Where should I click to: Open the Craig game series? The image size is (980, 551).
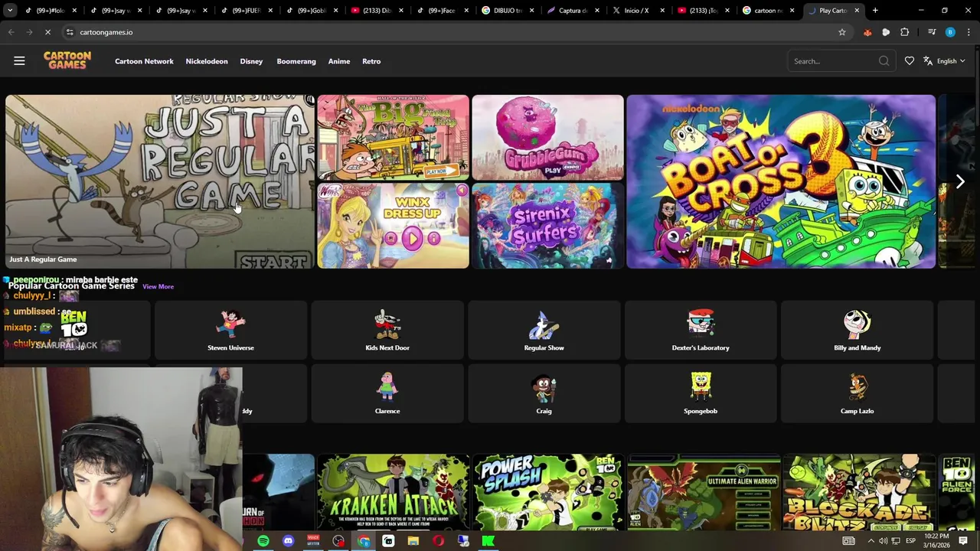(544, 393)
